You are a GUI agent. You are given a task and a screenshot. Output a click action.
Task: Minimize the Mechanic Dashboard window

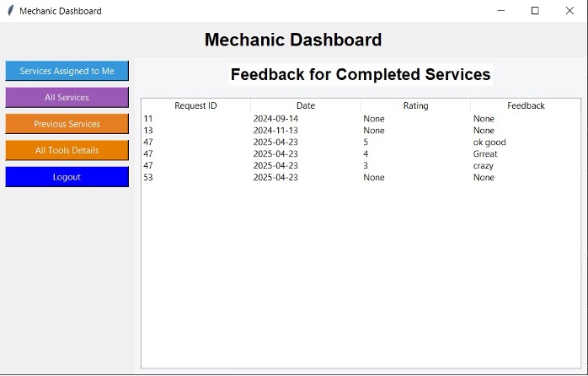500,10
